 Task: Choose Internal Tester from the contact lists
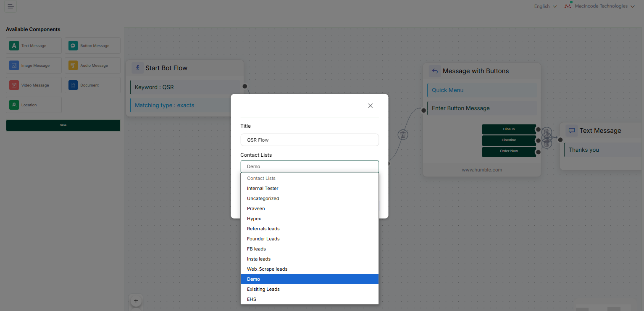(x=263, y=189)
